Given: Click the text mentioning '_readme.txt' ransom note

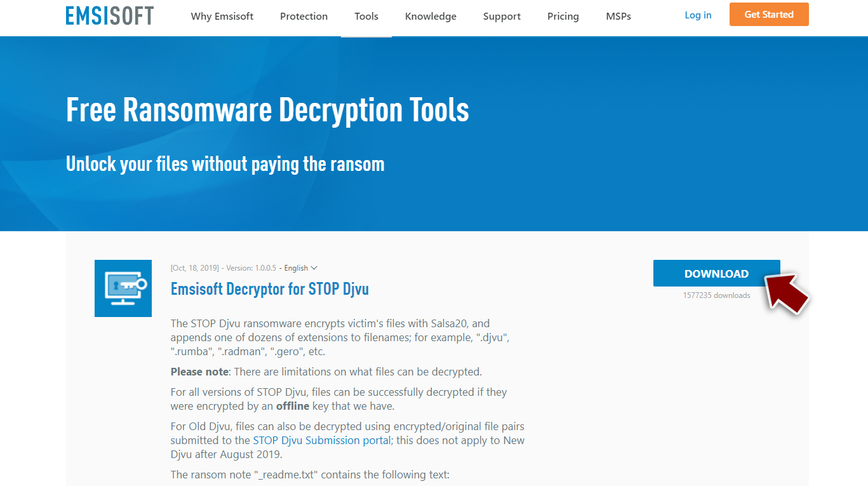Looking at the screenshot, I should (310, 475).
